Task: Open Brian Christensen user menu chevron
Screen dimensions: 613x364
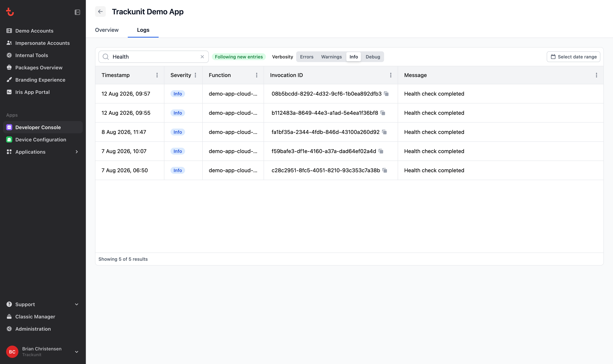Action: tap(77, 352)
